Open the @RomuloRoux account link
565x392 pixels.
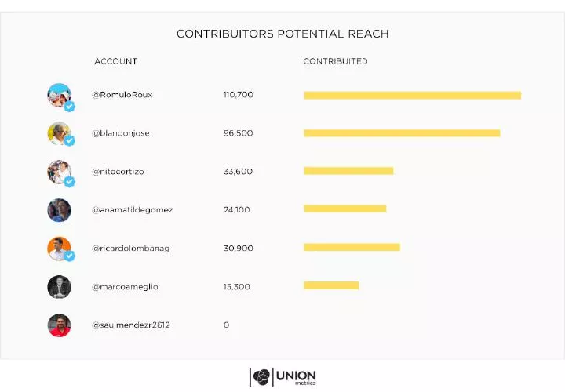[x=122, y=95]
